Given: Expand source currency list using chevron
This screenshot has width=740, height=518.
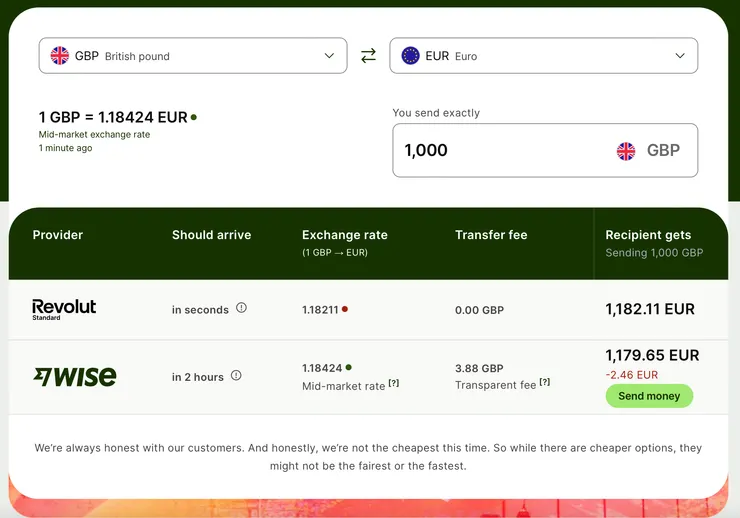Looking at the screenshot, I should click(x=329, y=56).
